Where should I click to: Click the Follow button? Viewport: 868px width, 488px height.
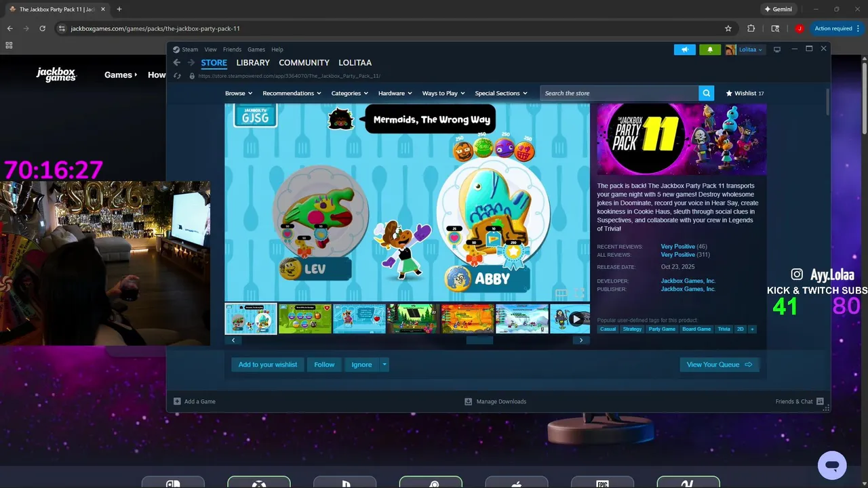(324, 365)
